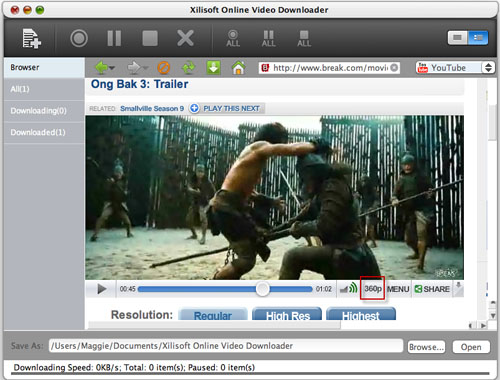The width and height of the screenshot is (500, 380).
Task: Click the Browse... button
Action: (x=426, y=347)
